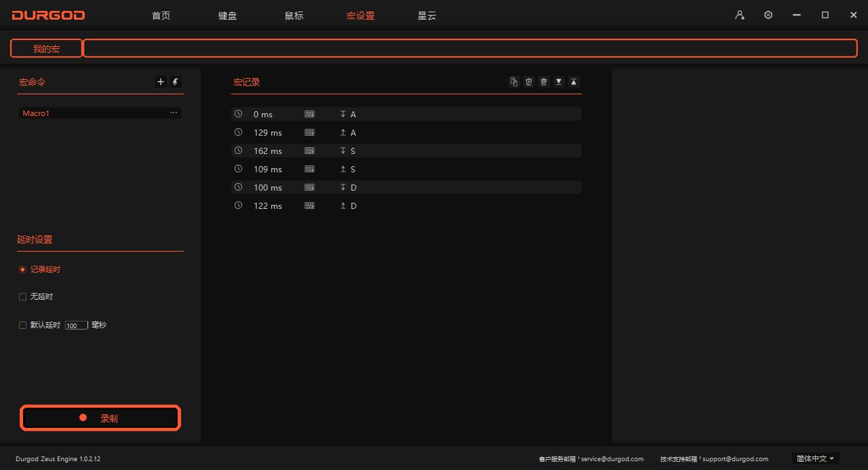Open the 简体中文 language dropdown
The height and width of the screenshot is (470, 868).
(x=814, y=458)
